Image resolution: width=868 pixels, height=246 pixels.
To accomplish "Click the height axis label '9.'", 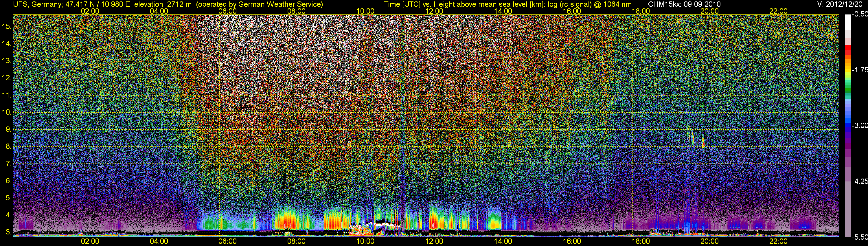I will pyautogui.click(x=8, y=129).
